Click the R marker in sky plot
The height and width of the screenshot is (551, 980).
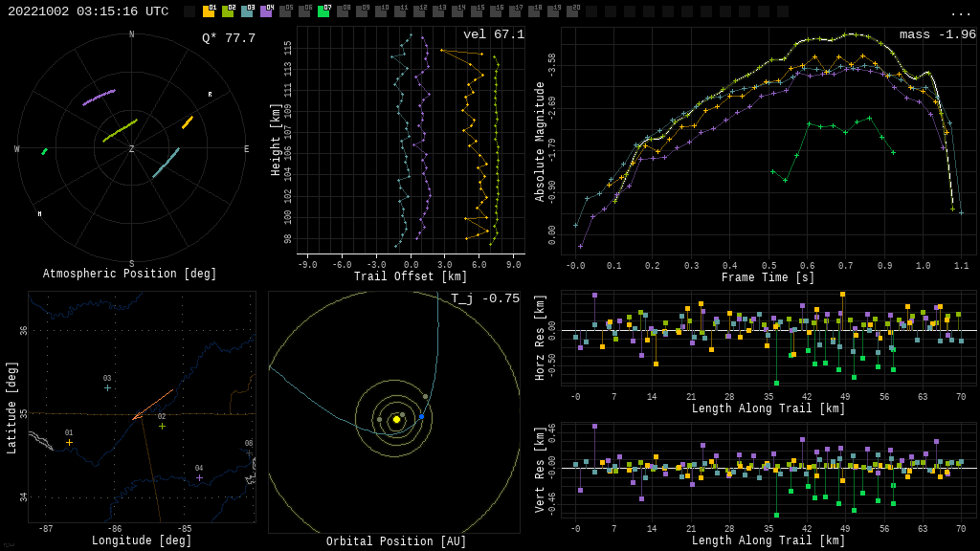coord(210,95)
